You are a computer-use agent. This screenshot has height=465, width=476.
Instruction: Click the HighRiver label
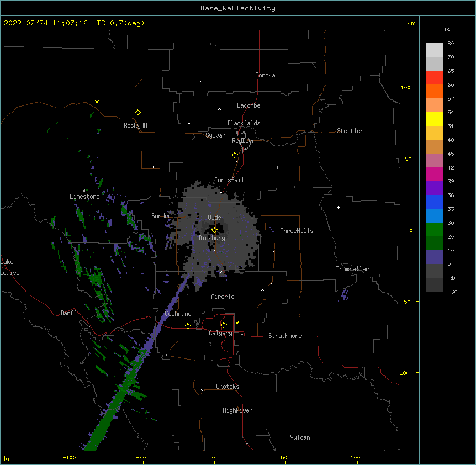(237, 410)
